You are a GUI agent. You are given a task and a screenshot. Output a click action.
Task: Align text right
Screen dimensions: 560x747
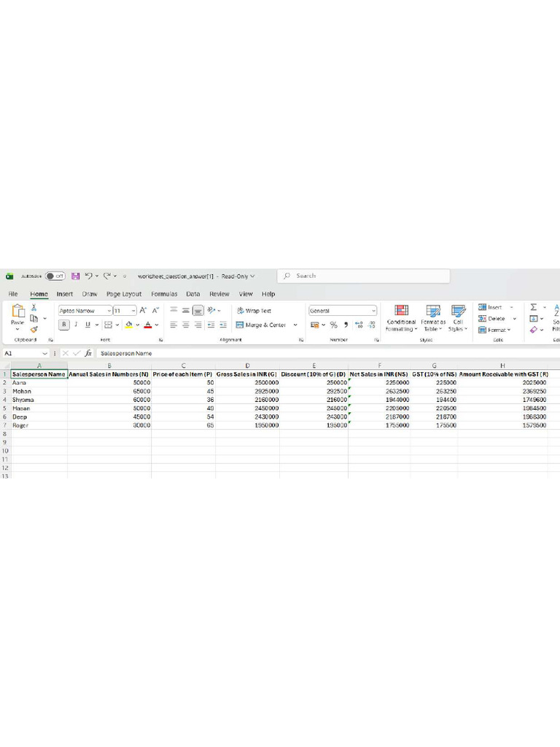tap(198, 325)
